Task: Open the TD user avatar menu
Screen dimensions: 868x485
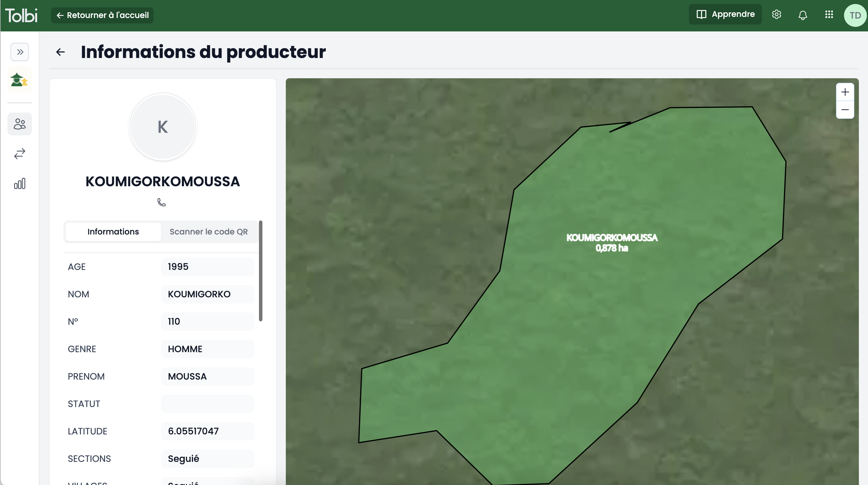Action: (x=855, y=15)
